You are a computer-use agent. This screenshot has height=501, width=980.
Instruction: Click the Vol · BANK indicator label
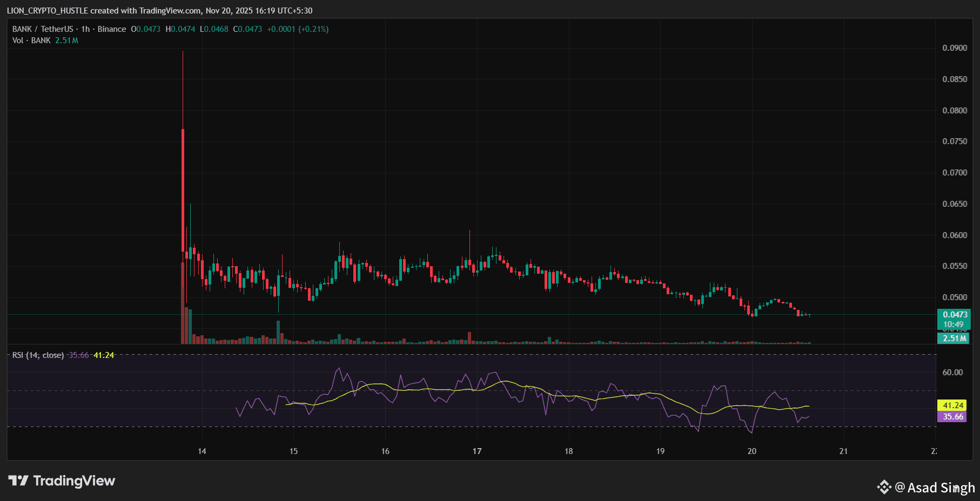click(31, 40)
